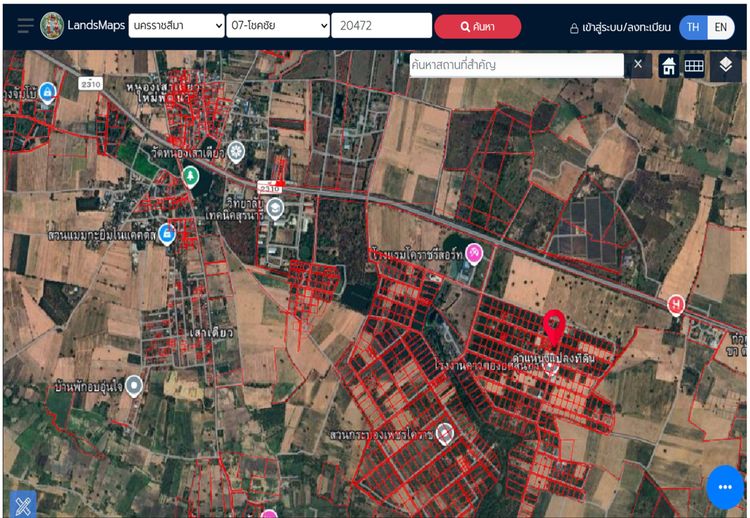Click the red hospital H marker
The height and width of the screenshot is (518, 750).
pos(676,303)
